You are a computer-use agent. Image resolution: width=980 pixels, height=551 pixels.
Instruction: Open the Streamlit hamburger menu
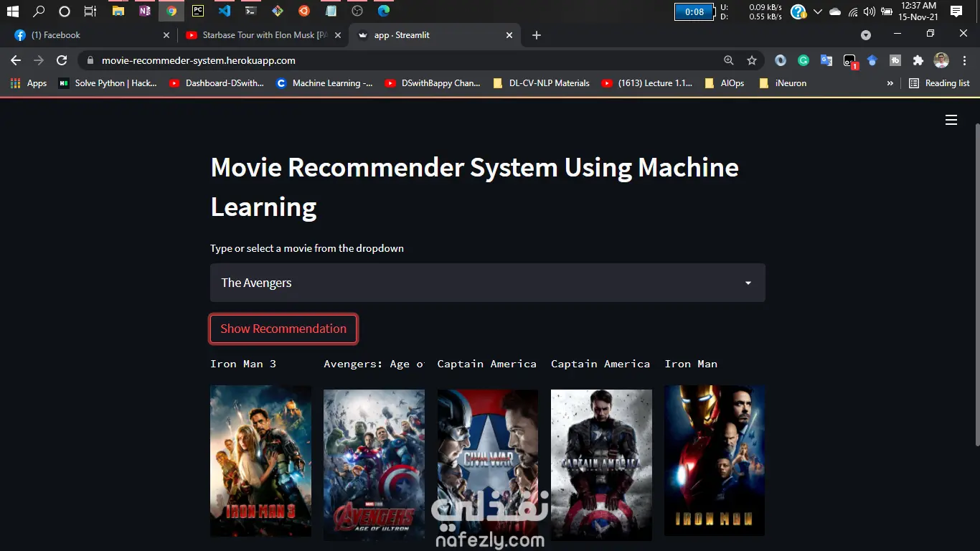pos(951,121)
